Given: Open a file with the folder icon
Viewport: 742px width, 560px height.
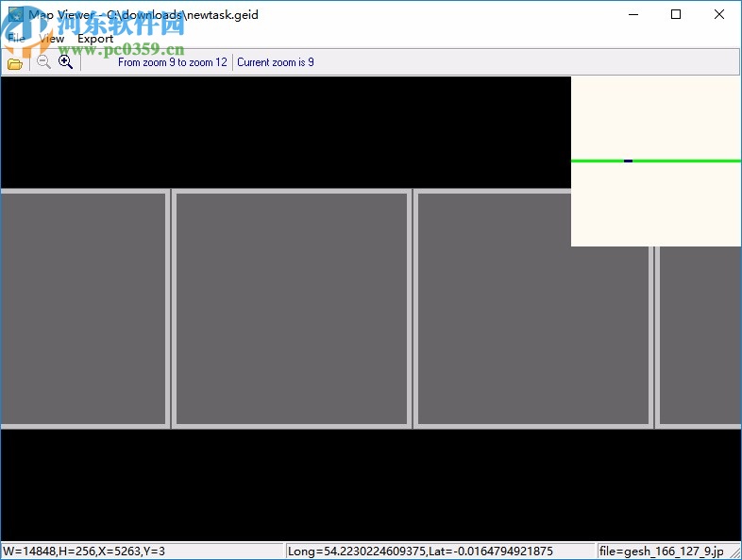Looking at the screenshot, I should click(15, 63).
